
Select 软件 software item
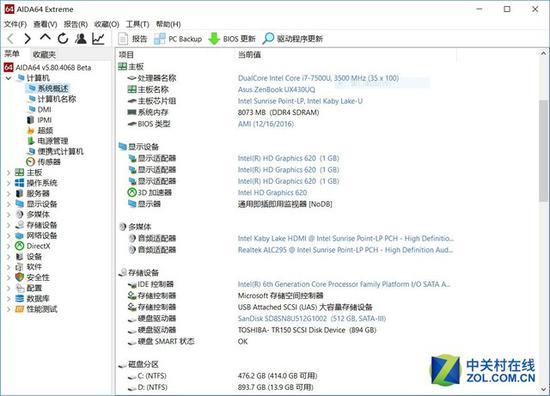pos(28,267)
